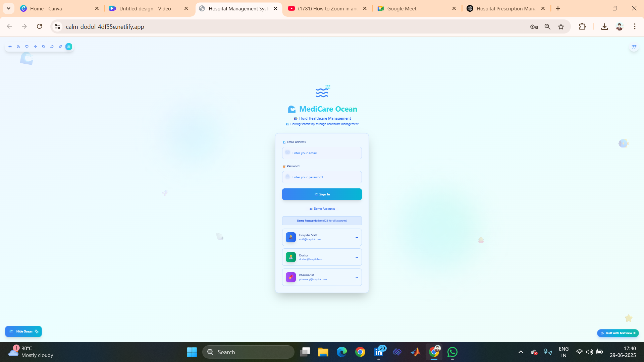Switch to the Google Meet tab
This screenshot has width=644, height=362.
[401, 9]
